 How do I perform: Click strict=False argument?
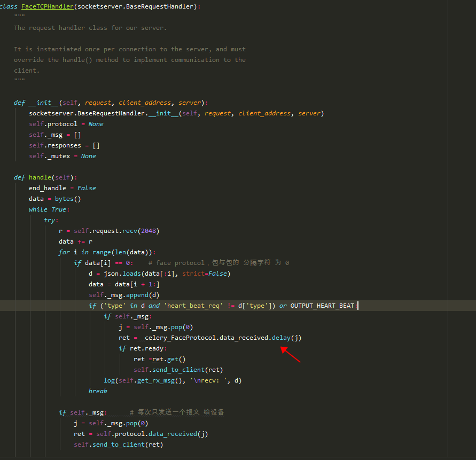pos(205,274)
